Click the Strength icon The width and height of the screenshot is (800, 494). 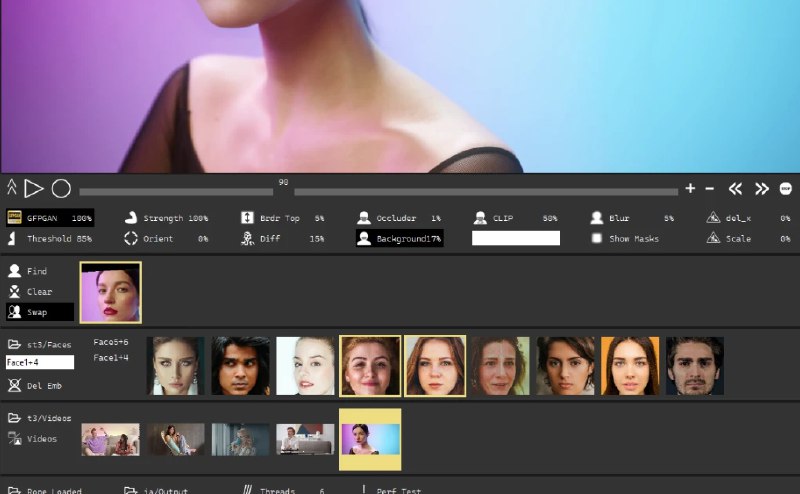[130, 218]
